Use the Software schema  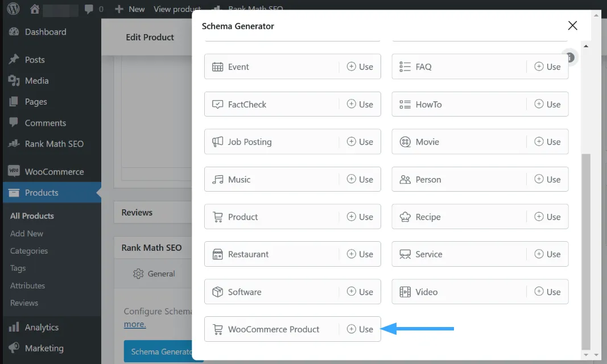click(x=360, y=292)
